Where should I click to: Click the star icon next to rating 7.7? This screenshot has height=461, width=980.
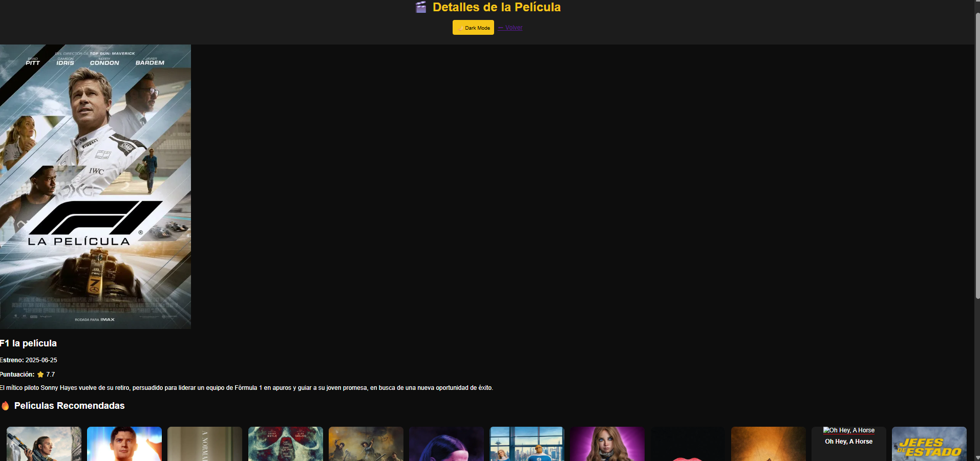pyautogui.click(x=40, y=375)
